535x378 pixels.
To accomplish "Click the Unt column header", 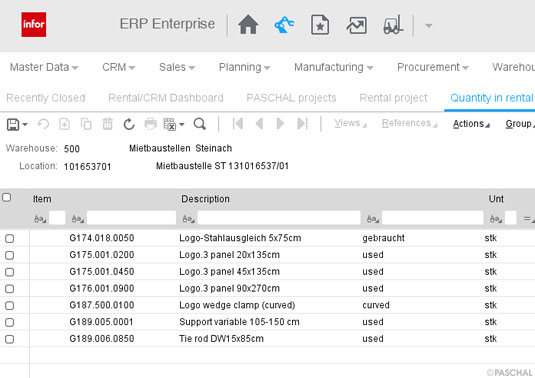I will point(496,199).
